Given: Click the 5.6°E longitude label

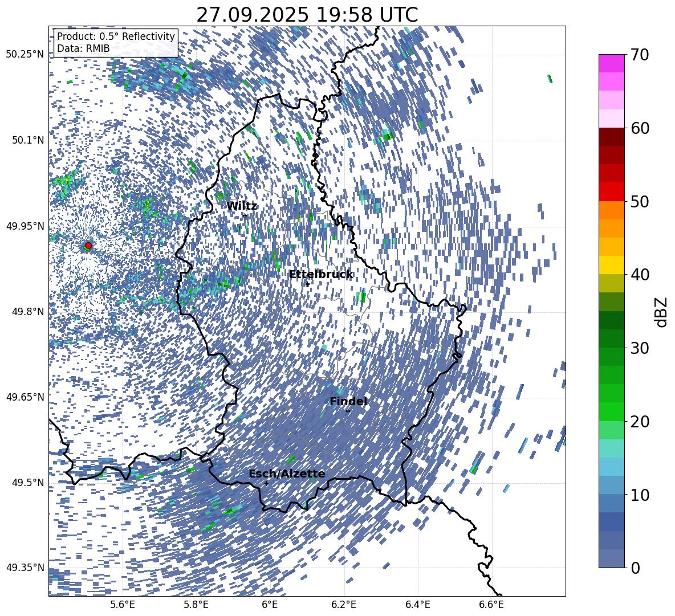Looking at the screenshot, I should 123,605.
